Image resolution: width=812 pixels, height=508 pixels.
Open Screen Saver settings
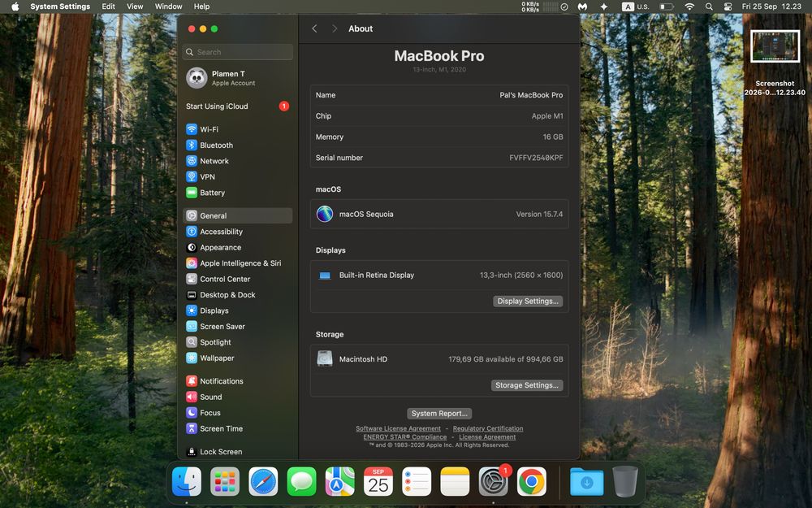(238, 327)
